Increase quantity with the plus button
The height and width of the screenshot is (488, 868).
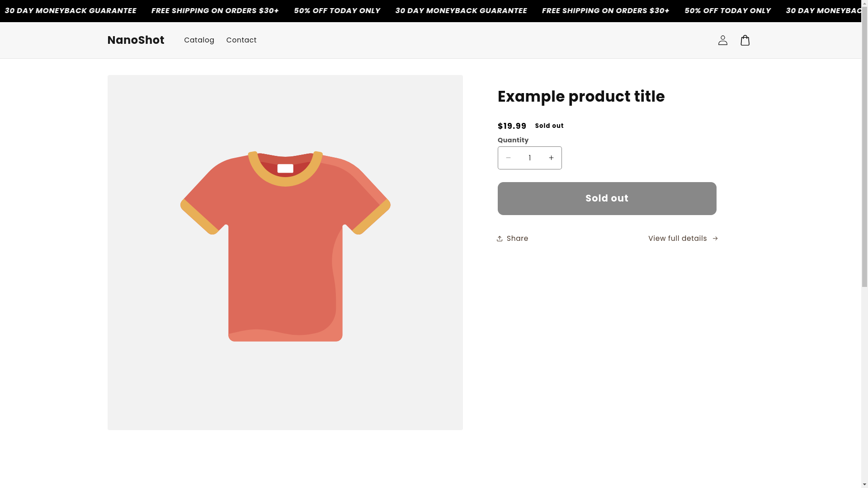tap(551, 158)
